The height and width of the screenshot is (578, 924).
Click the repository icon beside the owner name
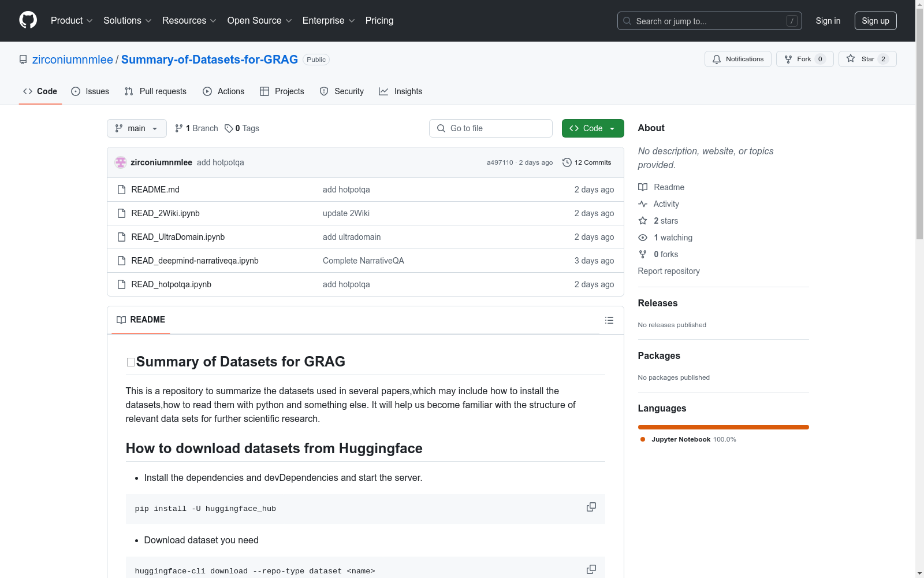23,60
